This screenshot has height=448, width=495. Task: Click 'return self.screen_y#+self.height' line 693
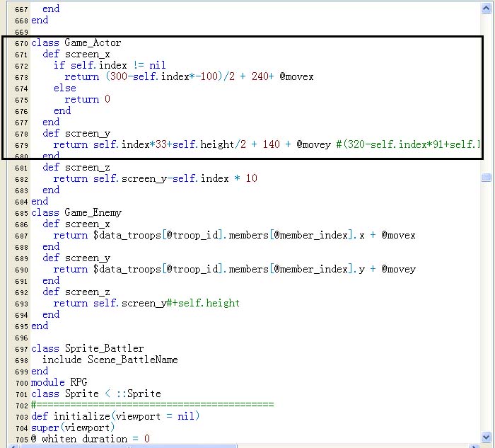[146, 304]
